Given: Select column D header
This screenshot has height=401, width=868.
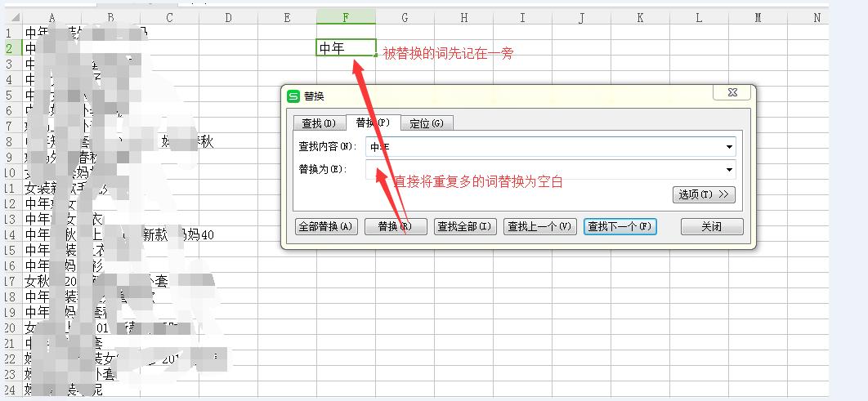Looking at the screenshot, I should tap(229, 18).
